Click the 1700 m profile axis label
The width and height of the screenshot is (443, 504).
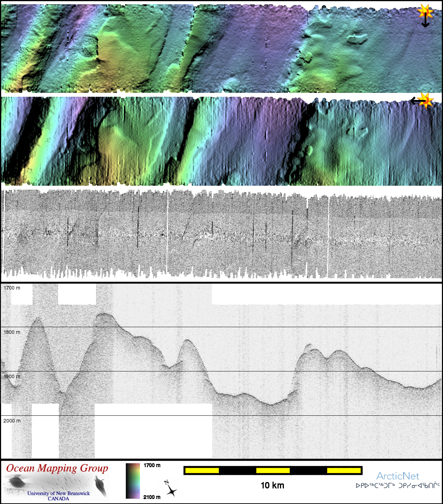[12, 288]
